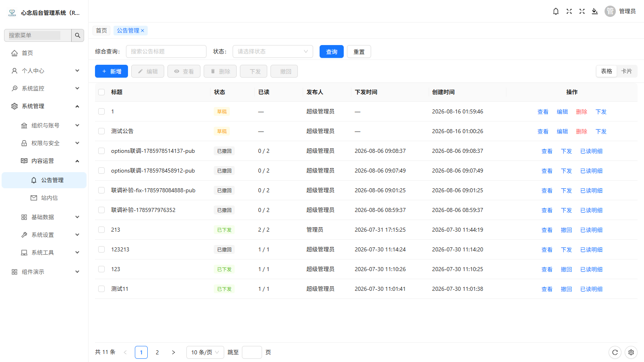644x362 pixels.
Task: Check the 联调补验-1785977976352 row
Action: (101, 210)
